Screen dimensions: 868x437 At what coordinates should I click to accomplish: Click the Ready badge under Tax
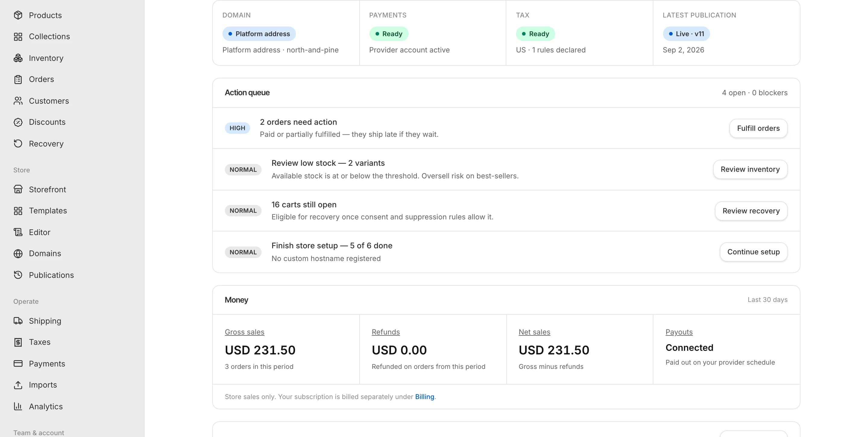(536, 34)
